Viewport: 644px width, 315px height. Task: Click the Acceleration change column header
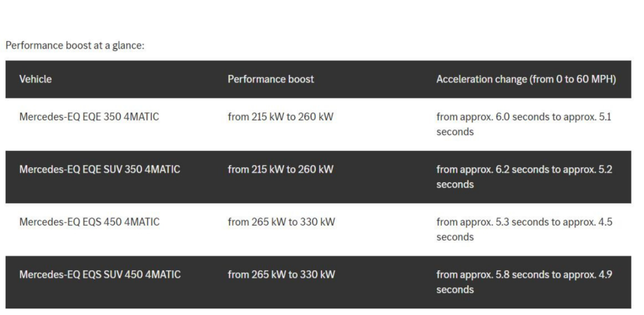(x=526, y=79)
